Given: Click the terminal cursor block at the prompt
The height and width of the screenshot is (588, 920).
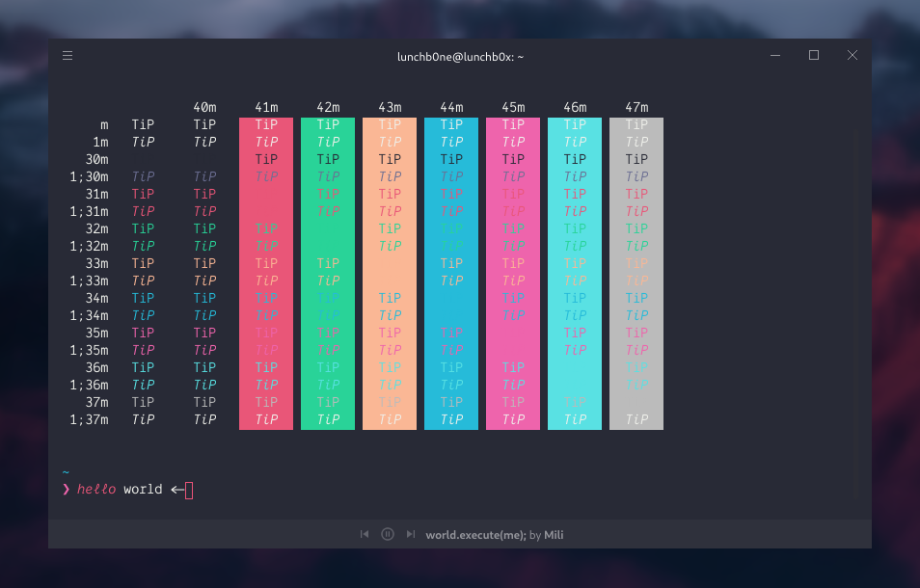Looking at the screenshot, I should click(189, 490).
